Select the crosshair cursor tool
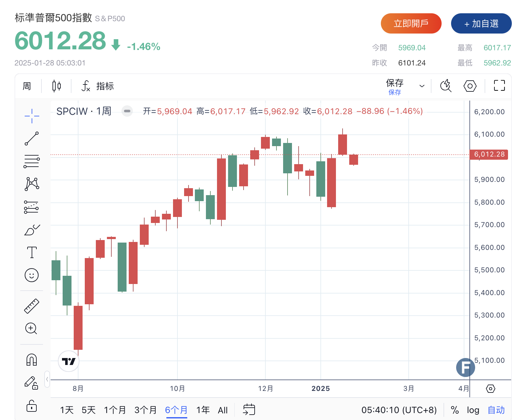 32,116
